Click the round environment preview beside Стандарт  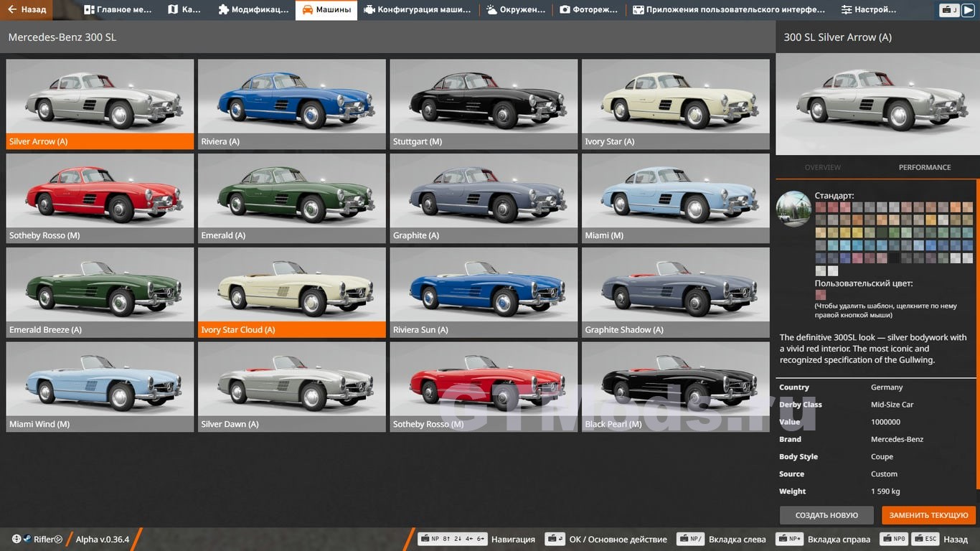click(793, 209)
